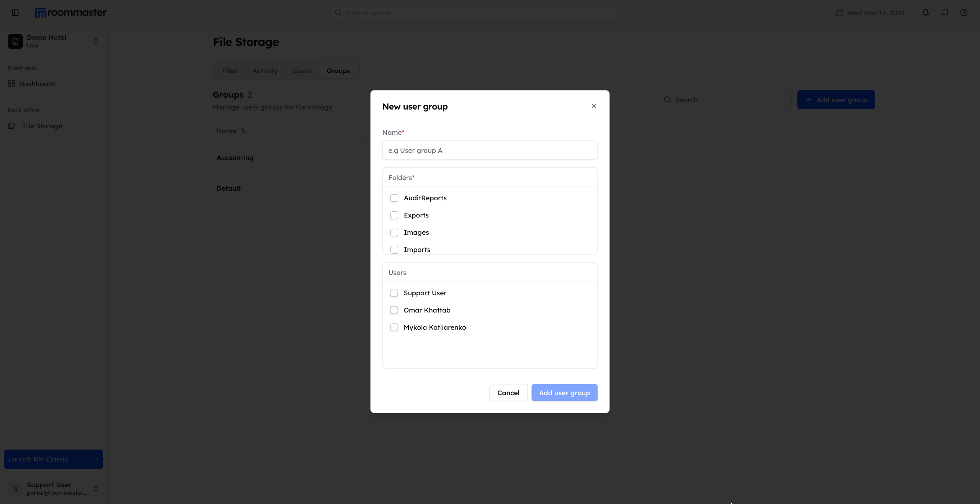
Task: Click the group name input field
Action: (x=490, y=150)
